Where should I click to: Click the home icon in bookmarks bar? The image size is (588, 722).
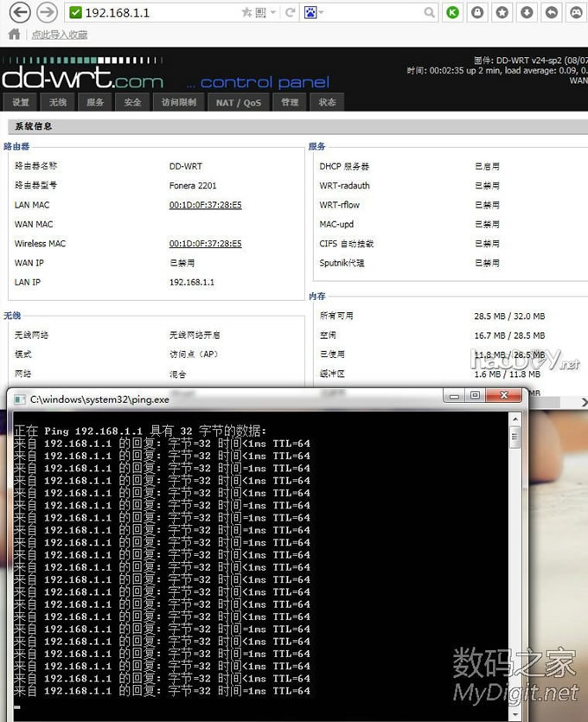14,35
